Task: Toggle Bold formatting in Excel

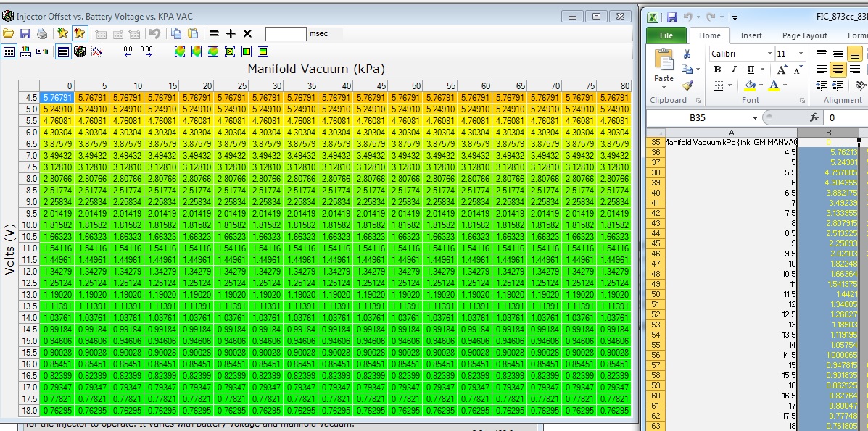Action: click(x=717, y=70)
